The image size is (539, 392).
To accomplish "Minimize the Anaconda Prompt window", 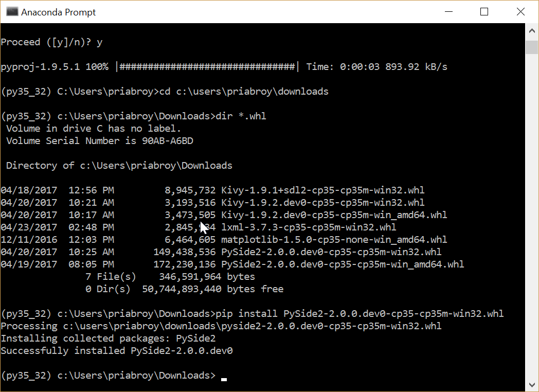I will pos(448,12).
